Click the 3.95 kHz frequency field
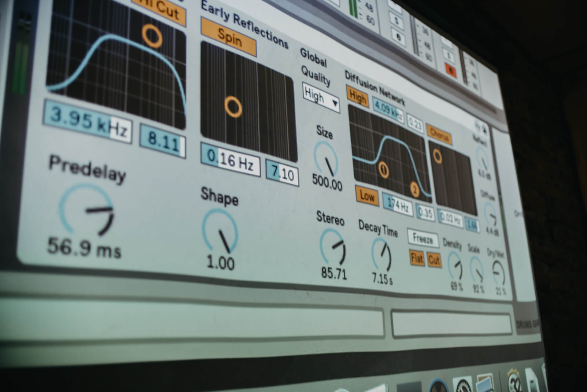 [88, 121]
